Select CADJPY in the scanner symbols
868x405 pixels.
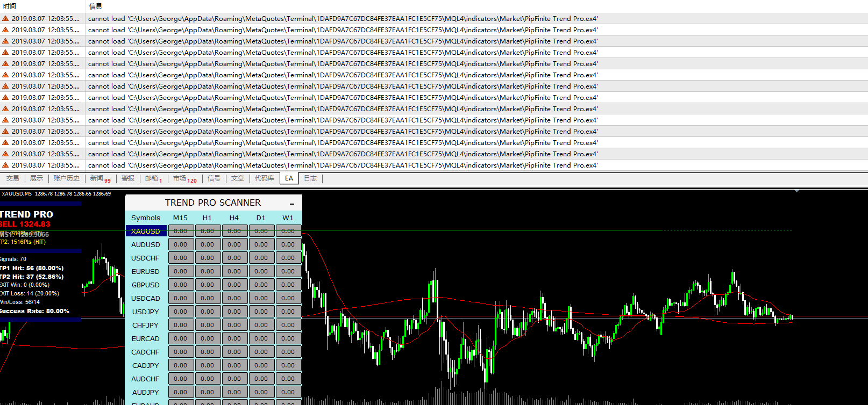click(x=146, y=365)
